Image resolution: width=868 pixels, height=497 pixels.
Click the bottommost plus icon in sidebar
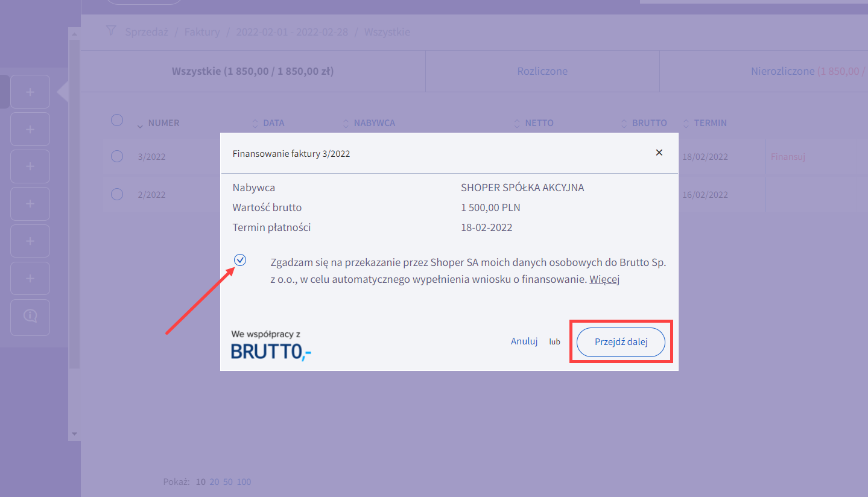point(30,279)
